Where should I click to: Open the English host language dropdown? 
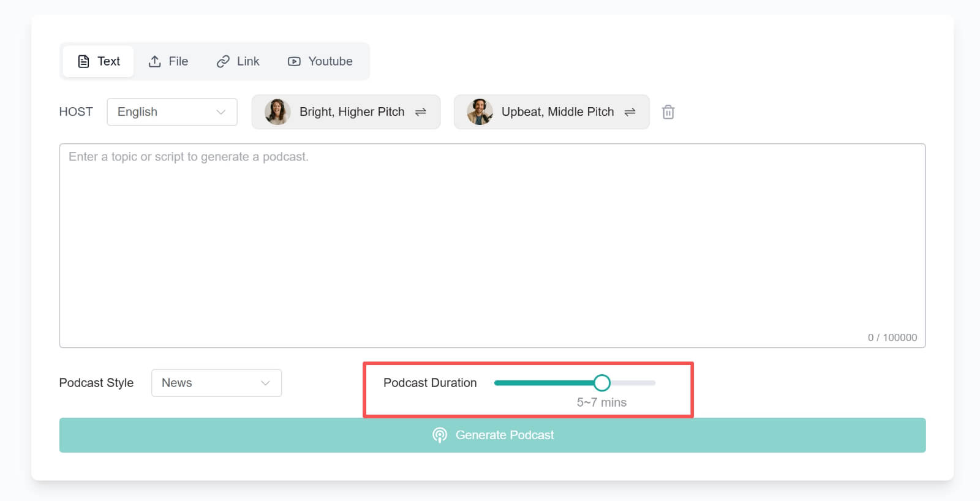coord(171,112)
